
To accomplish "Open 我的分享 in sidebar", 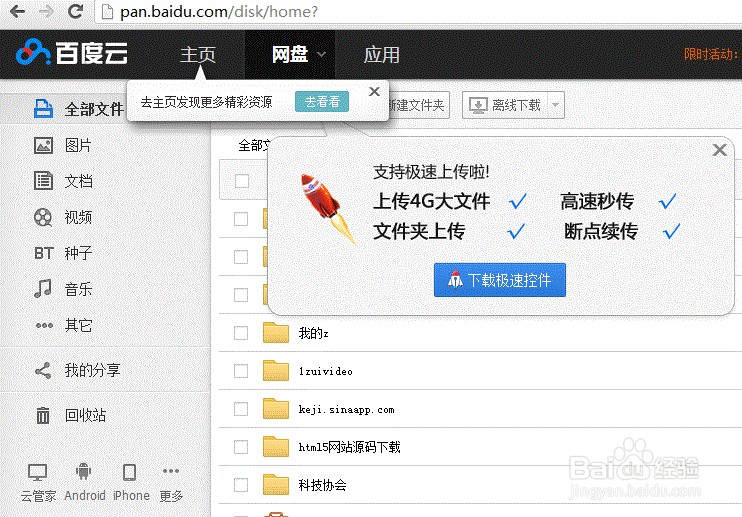I will (x=92, y=370).
